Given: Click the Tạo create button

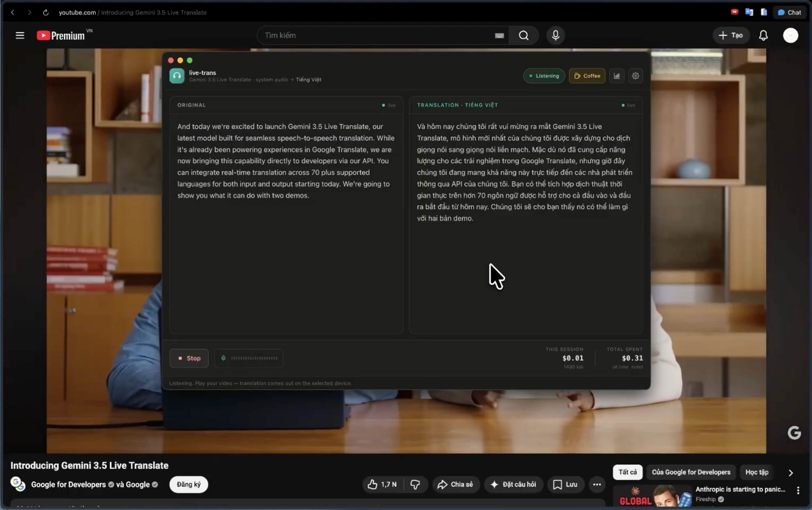Looking at the screenshot, I should 731,35.
